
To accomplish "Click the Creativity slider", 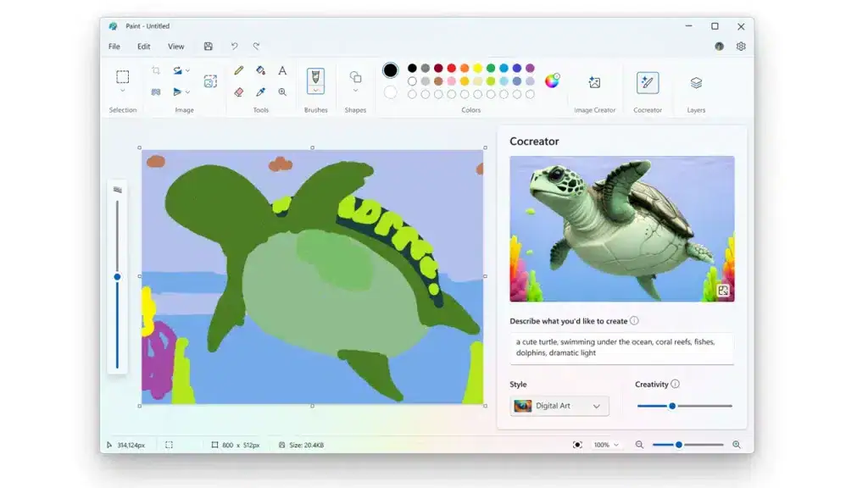I will click(672, 406).
